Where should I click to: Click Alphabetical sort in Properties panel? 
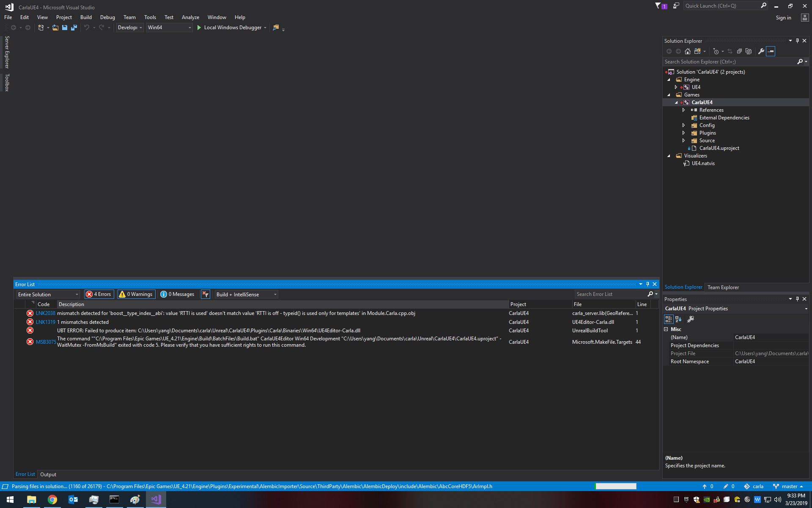(x=678, y=319)
